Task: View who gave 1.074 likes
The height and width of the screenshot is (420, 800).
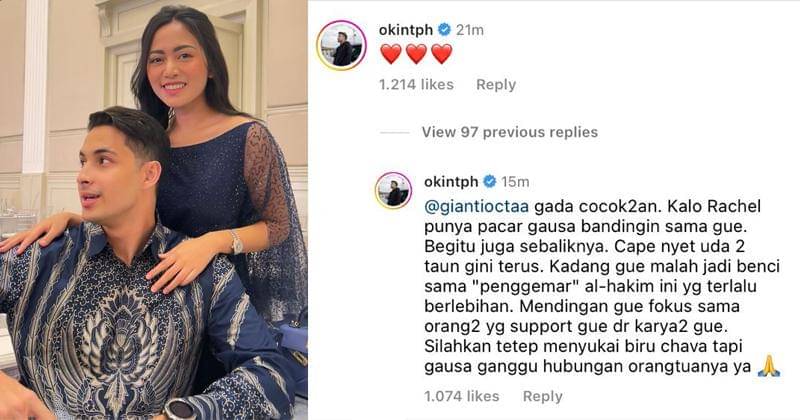Action: point(462,396)
